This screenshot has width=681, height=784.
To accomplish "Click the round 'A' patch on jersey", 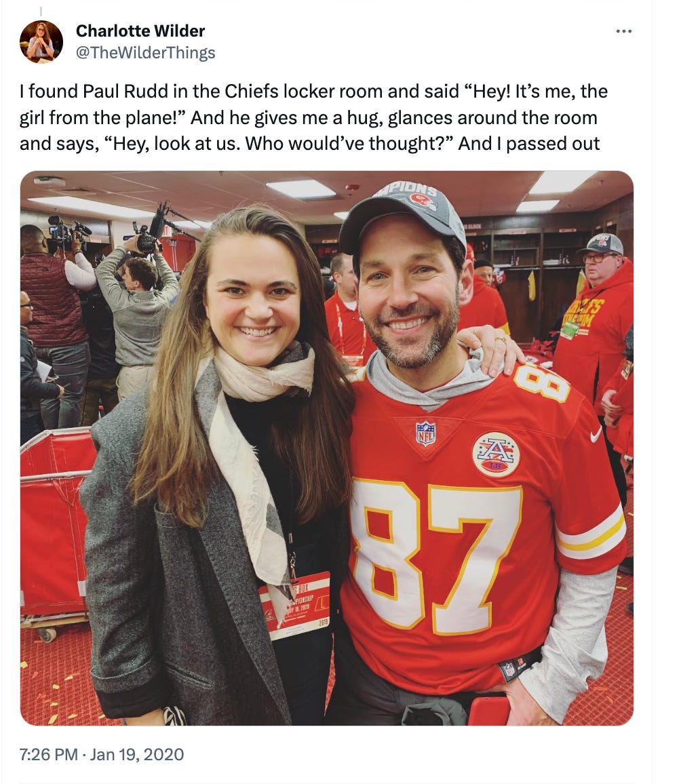I will pos(496,454).
